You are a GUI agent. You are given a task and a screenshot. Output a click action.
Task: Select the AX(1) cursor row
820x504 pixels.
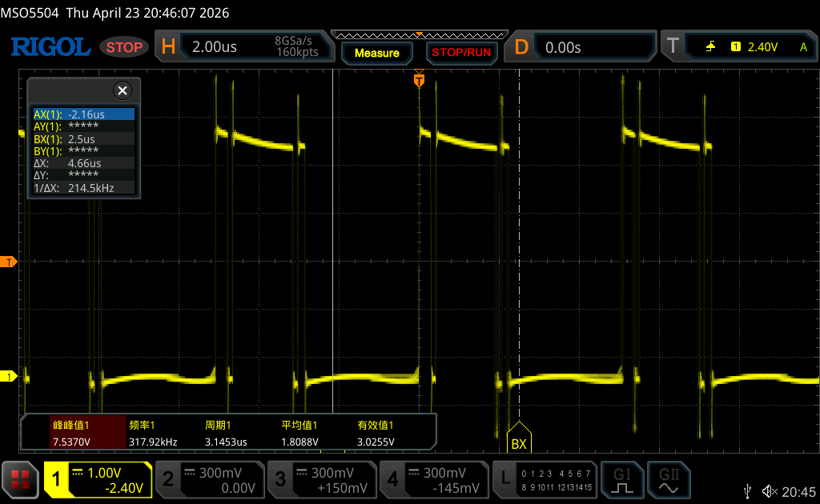(x=82, y=114)
